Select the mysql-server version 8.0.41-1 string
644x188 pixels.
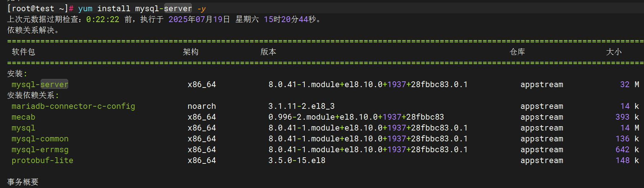[368, 85]
